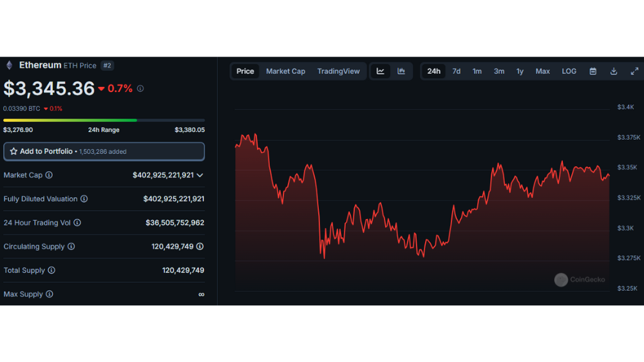
Task: Select the 1m time range
Action: [x=477, y=71]
